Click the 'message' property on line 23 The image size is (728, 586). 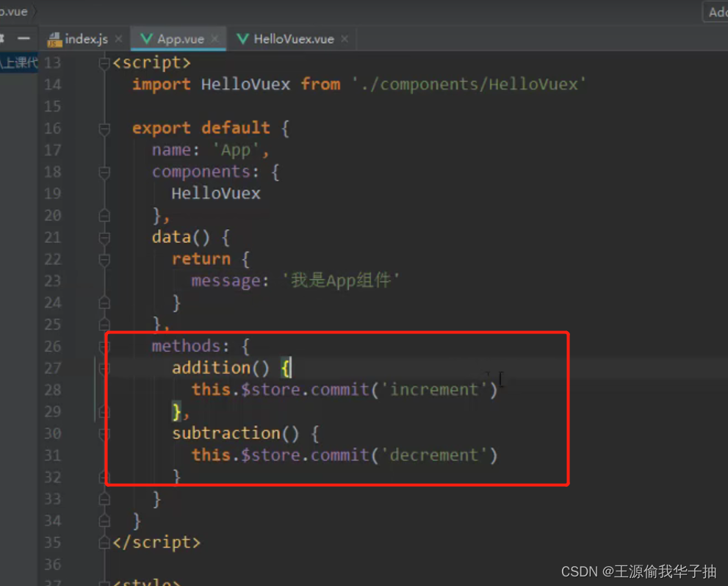[226, 281]
